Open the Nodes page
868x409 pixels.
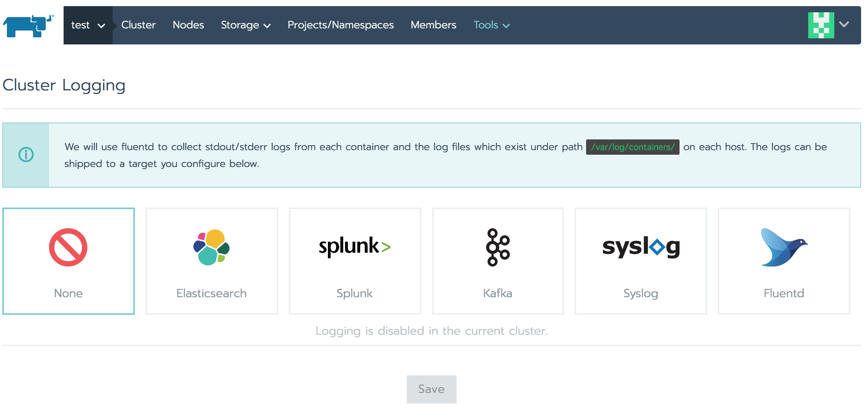[188, 25]
